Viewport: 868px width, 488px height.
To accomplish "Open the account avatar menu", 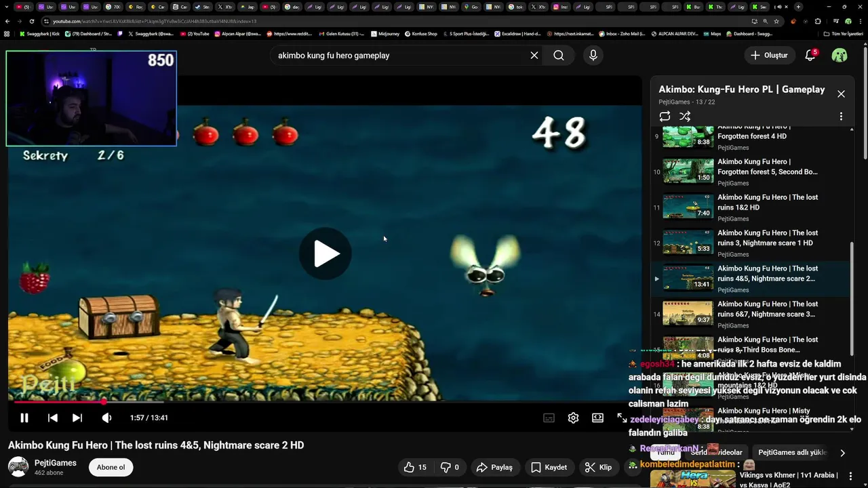I will click(840, 56).
